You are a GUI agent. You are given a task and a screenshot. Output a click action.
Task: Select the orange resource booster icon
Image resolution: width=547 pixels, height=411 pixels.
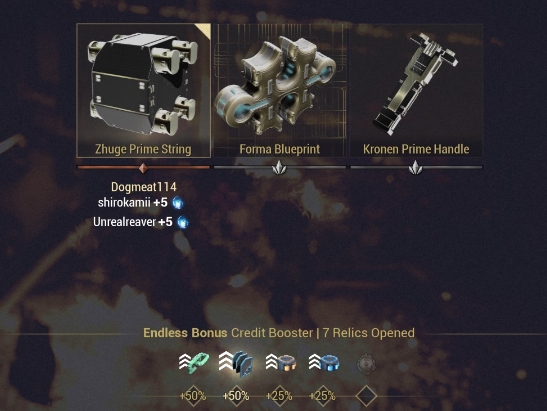click(280, 362)
